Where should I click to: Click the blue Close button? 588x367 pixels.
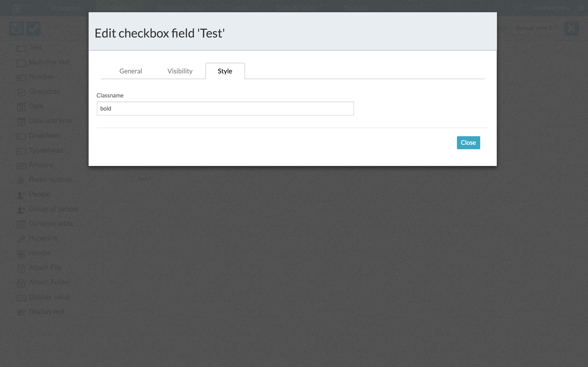tap(468, 143)
